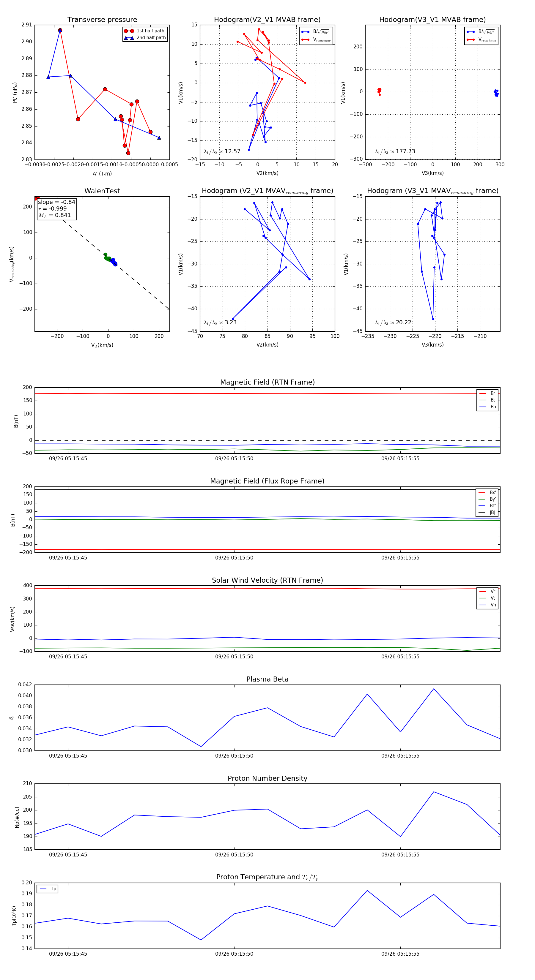Click the Bn legend entry in Magnetic Field RTN
535x980 pixels.
click(487, 407)
